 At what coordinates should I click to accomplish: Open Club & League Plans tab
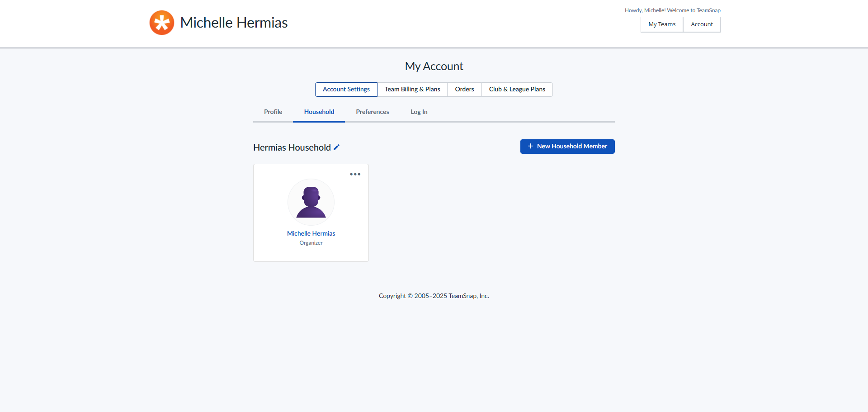coord(517,90)
